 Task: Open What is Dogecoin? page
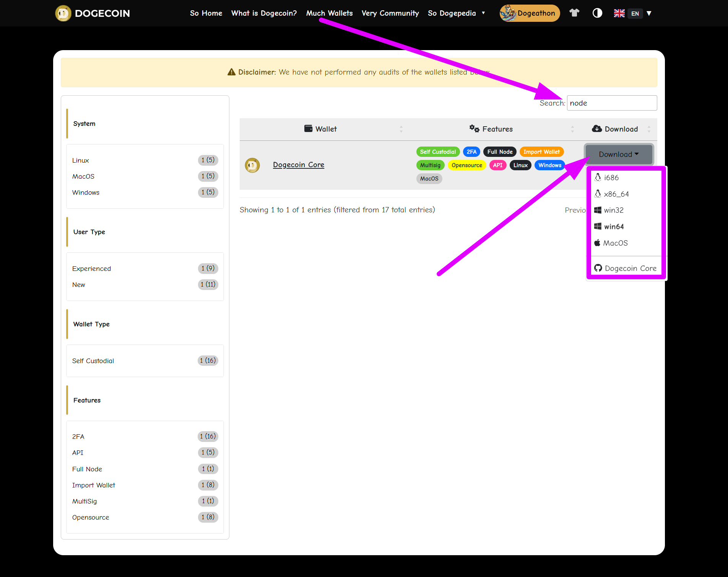[264, 13]
